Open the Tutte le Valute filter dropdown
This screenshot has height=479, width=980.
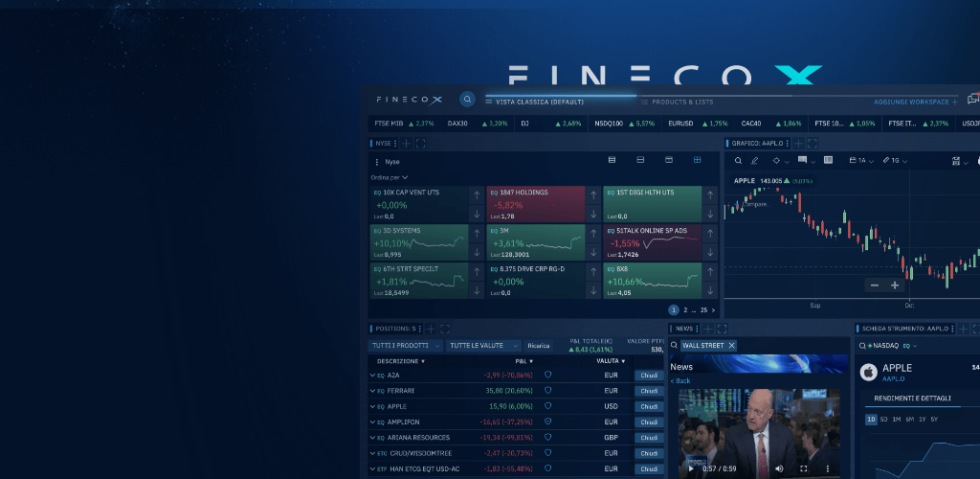point(483,345)
